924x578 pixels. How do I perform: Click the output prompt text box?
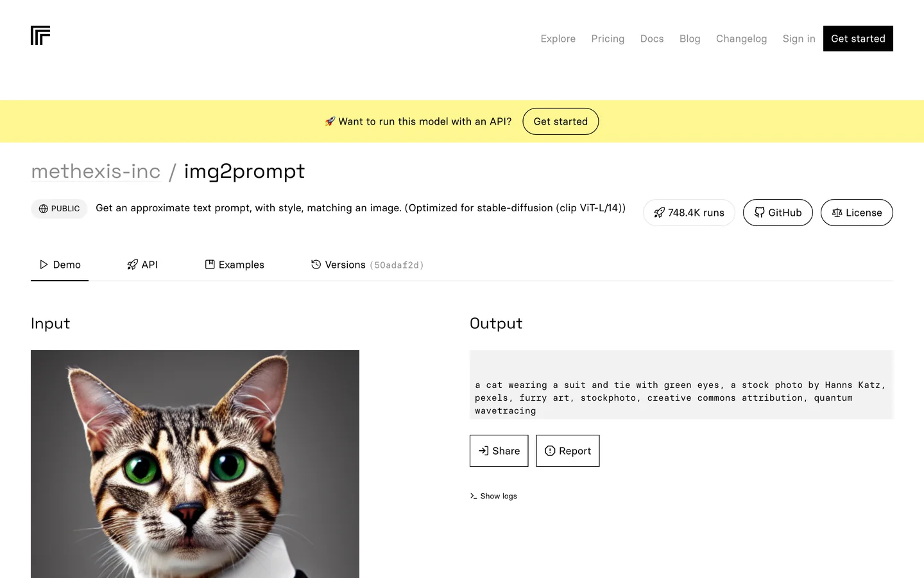[681, 385]
